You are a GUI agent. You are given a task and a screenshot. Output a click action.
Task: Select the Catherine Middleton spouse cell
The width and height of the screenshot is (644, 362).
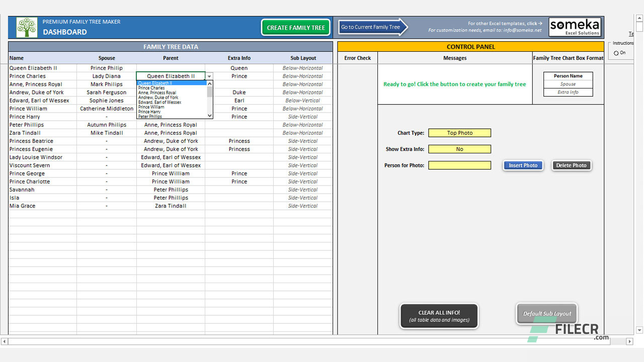pos(107,109)
